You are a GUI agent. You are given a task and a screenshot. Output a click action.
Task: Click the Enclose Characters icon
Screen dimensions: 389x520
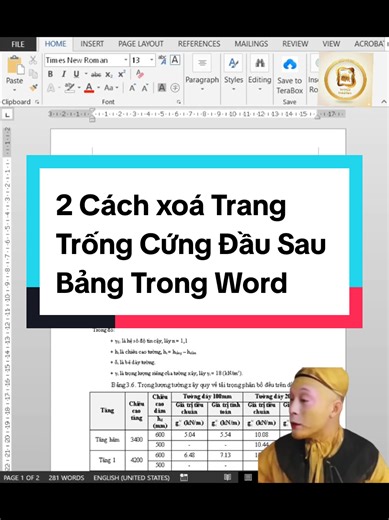pyautogui.click(x=175, y=88)
